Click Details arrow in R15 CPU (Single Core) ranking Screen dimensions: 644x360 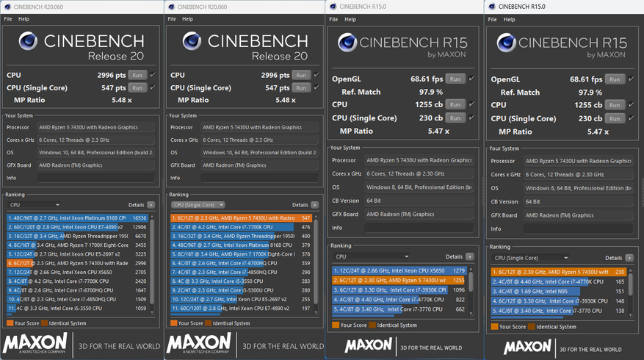631,258
